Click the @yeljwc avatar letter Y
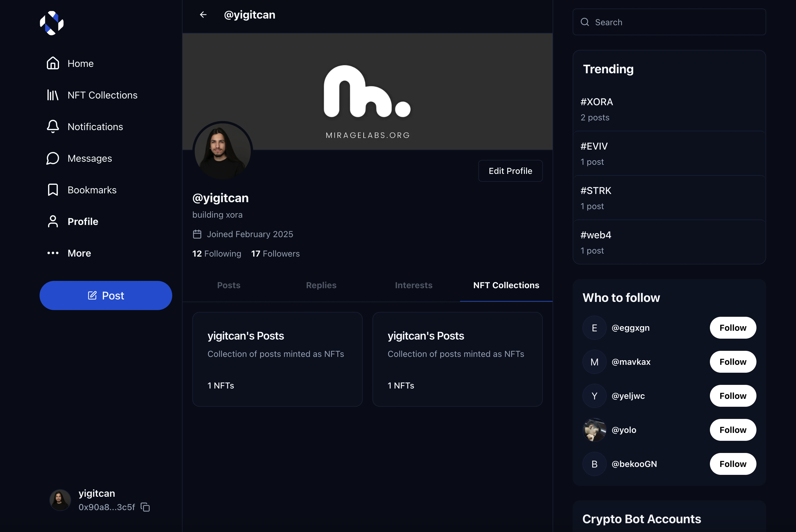 (x=594, y=396)
